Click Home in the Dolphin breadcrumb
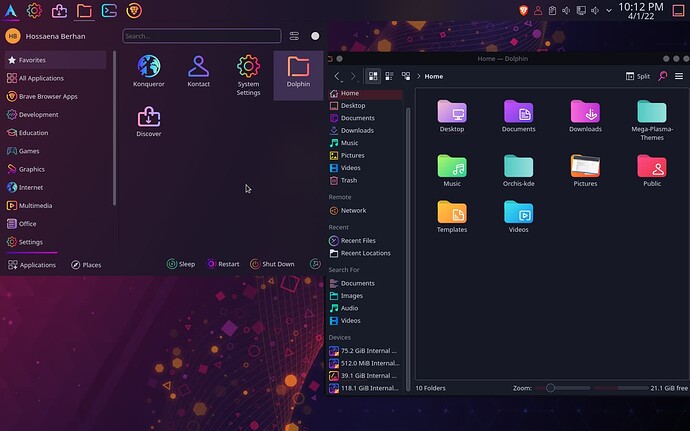This screenshot has width=690, height=431. 433,76
